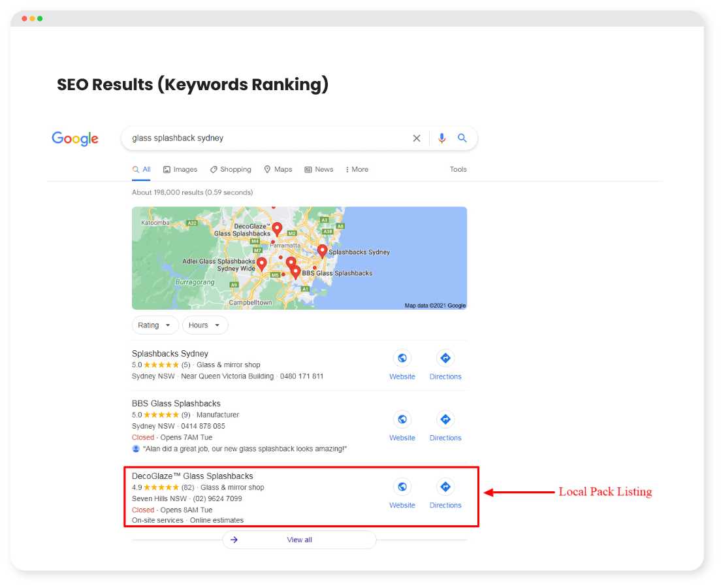Switch to the Maps tab
The height and width of the screenshot is (588, 721).
[x=278, y=169]
